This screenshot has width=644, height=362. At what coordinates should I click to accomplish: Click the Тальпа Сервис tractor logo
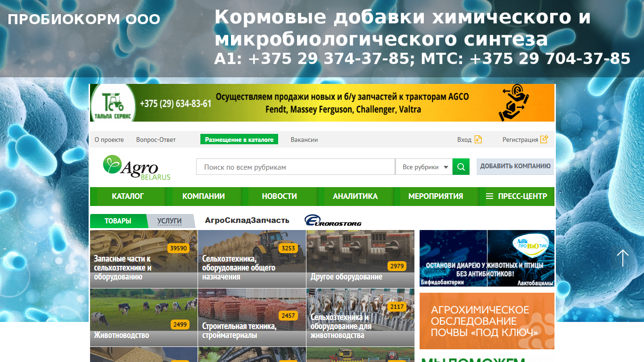tap(114, 103)
